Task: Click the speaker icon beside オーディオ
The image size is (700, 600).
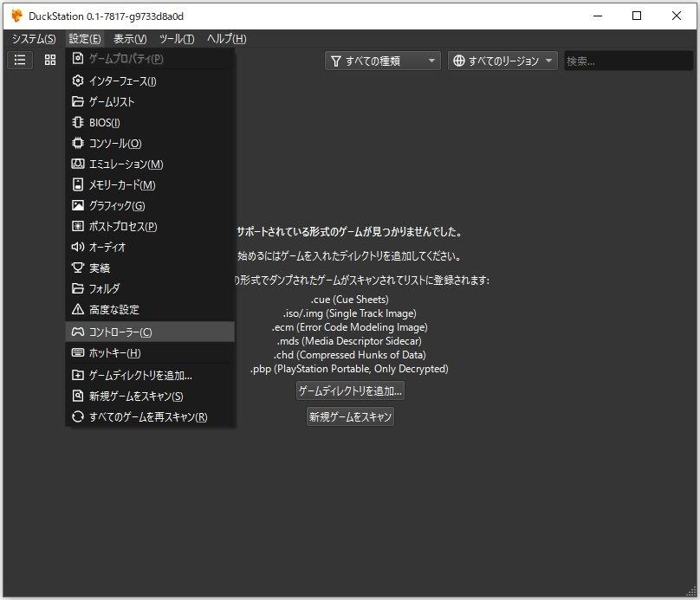Action: point(78,247)
